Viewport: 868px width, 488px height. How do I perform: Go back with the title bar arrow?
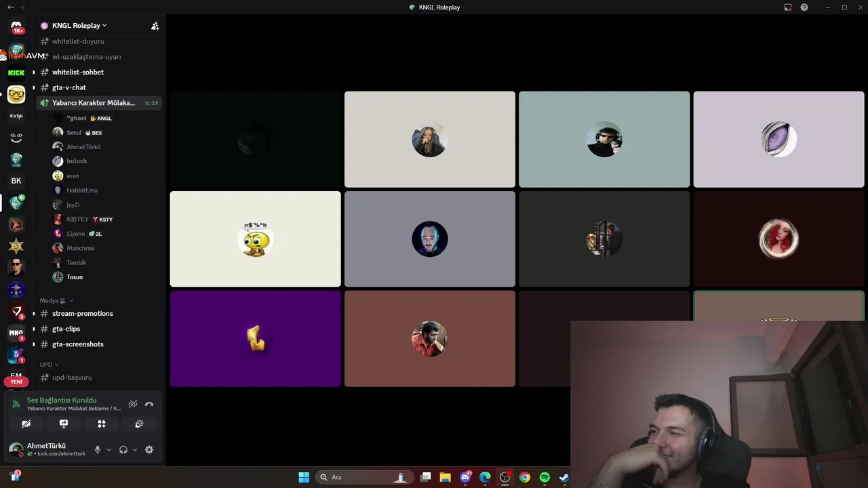[x=10, y=7]
